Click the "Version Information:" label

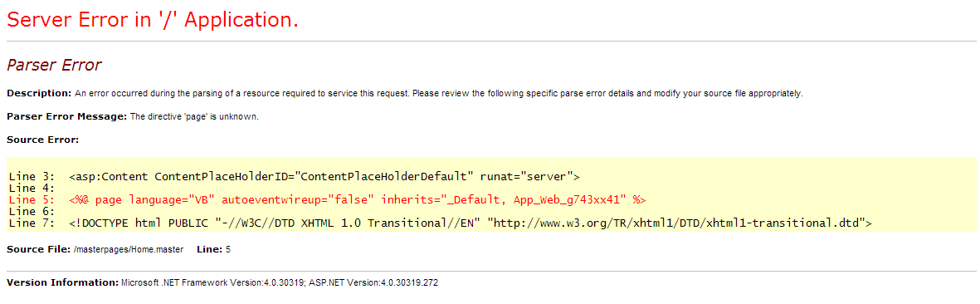62,282
